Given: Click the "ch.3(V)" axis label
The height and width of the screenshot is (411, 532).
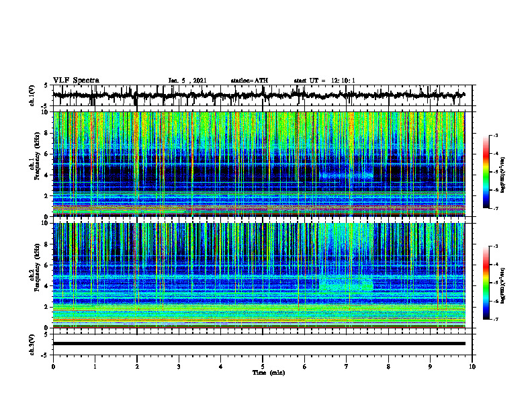Looking at the screenshot, I should click(x=32, y=345).
